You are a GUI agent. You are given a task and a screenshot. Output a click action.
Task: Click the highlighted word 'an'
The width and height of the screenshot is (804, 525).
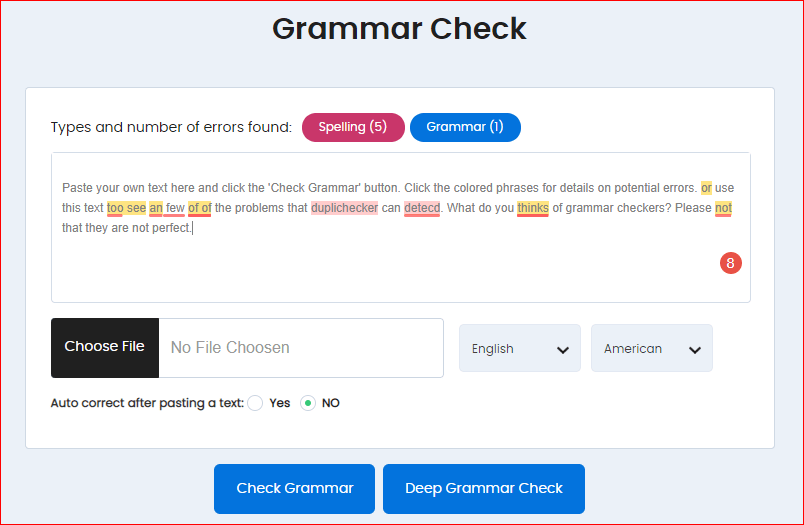[156, 208]
